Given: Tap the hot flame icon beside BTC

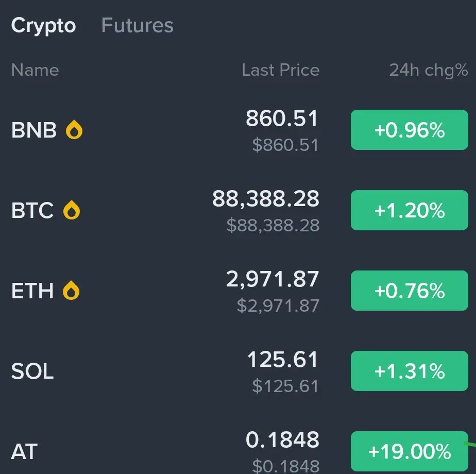Looking at the screenshot, I should 72,211.
